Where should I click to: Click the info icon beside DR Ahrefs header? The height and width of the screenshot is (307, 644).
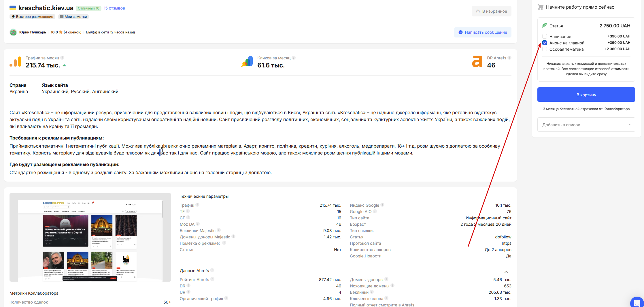coord(509,58)
